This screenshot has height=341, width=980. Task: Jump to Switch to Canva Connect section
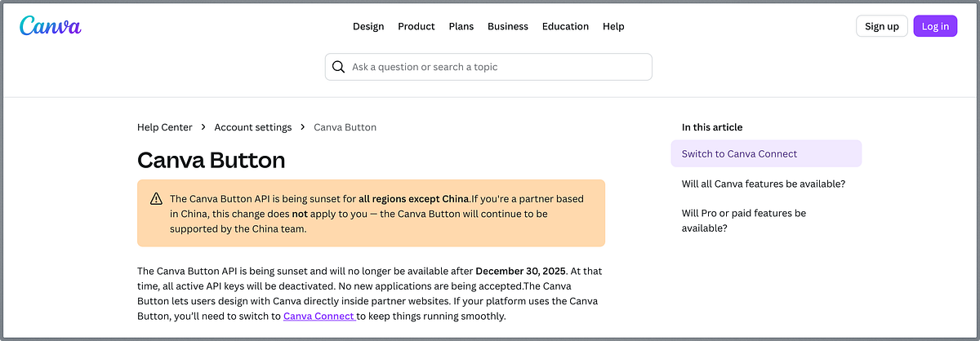pyautogui.click(x=766, y=153)
